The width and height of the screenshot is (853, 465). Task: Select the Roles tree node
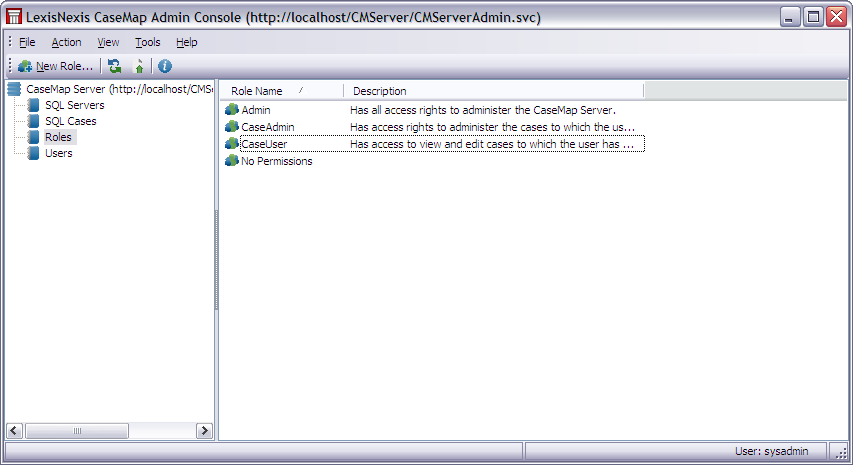click(58, 137)
